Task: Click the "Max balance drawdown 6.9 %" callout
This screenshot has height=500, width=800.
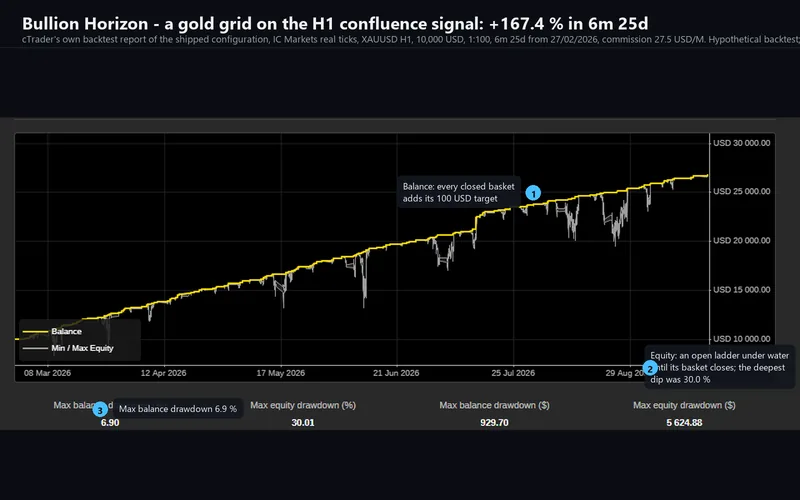Action: [178, 409]
